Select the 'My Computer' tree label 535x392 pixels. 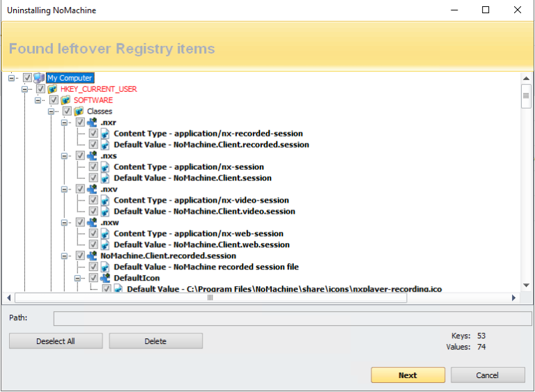coord(70,78)
